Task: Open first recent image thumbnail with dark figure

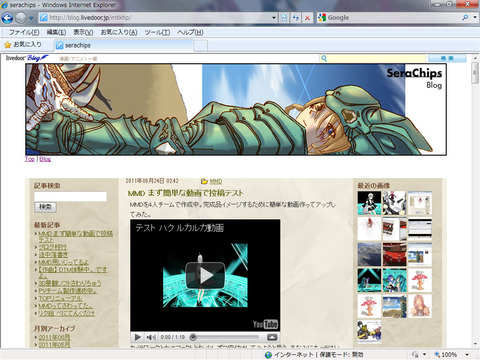Action: coord(369,203)
